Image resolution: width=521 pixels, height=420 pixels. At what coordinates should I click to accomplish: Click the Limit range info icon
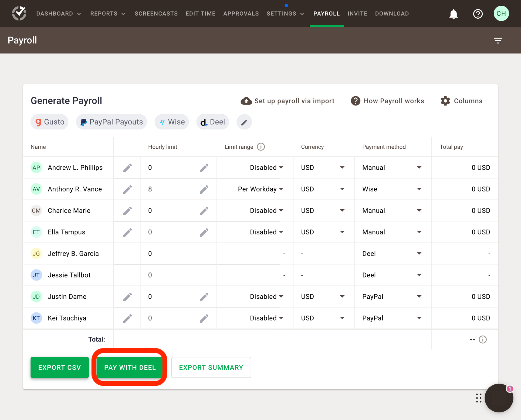click(x=261, y=147)
